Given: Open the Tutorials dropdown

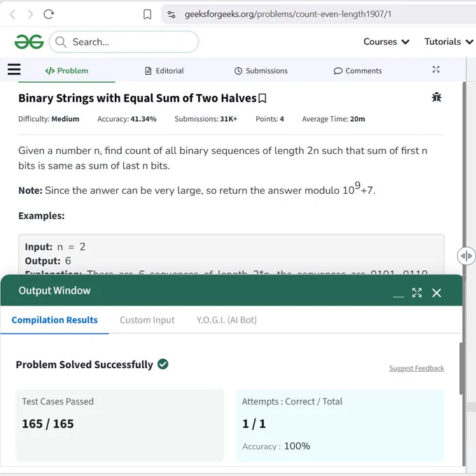Looking at the screenshot, I should tap(449, 41).
